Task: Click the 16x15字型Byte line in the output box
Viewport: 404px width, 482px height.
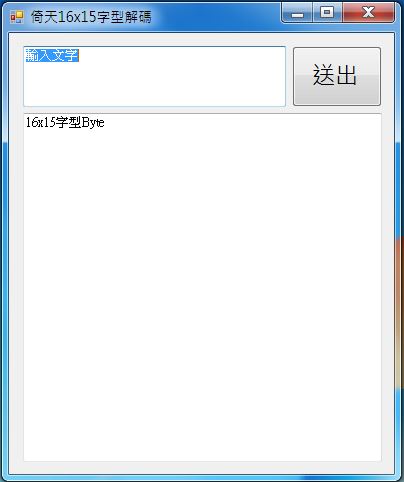Action: coord(65,122)
